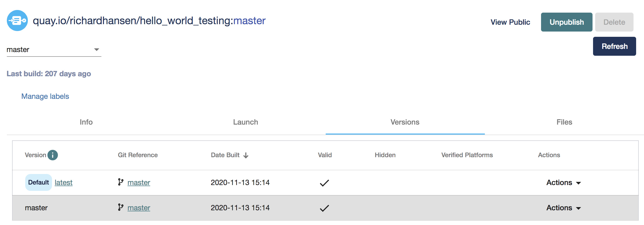Click git branch icon in latest row
The width and height of the screenshot is (644, 225).
point(121,182)
